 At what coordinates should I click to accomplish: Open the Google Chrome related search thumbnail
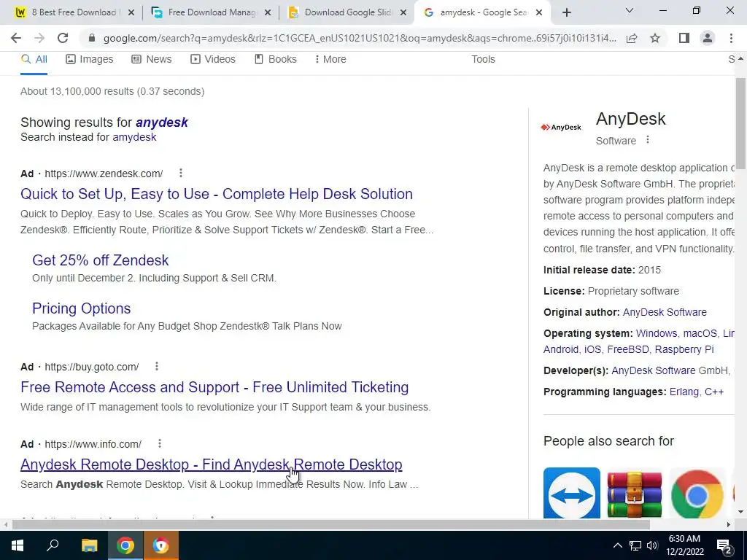(697, 493)
